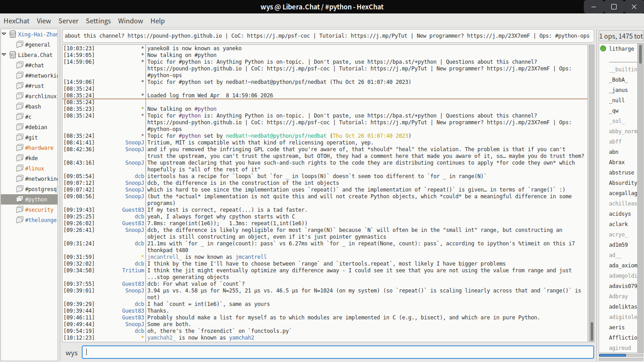The height and width of the screenshot is (362, 644).
Task: Open the Server menu
Action: point(68,21)
